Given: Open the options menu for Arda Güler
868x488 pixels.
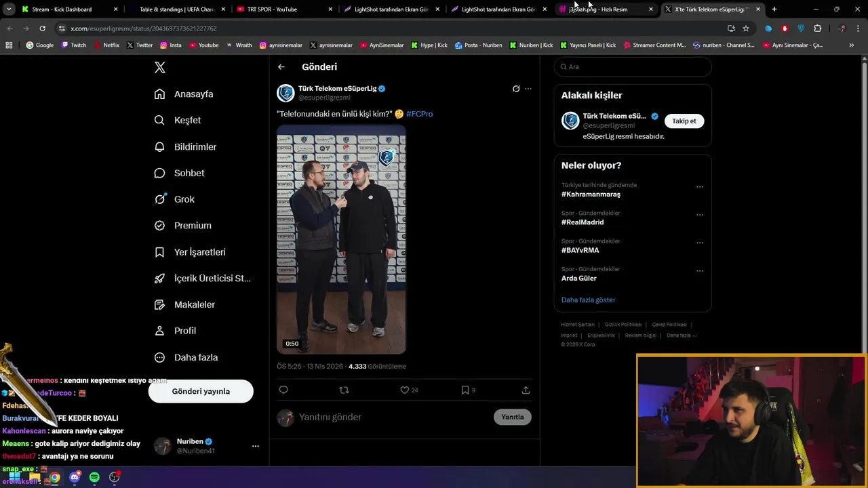Looking at the screenshot, I should (x=700, y=271).
